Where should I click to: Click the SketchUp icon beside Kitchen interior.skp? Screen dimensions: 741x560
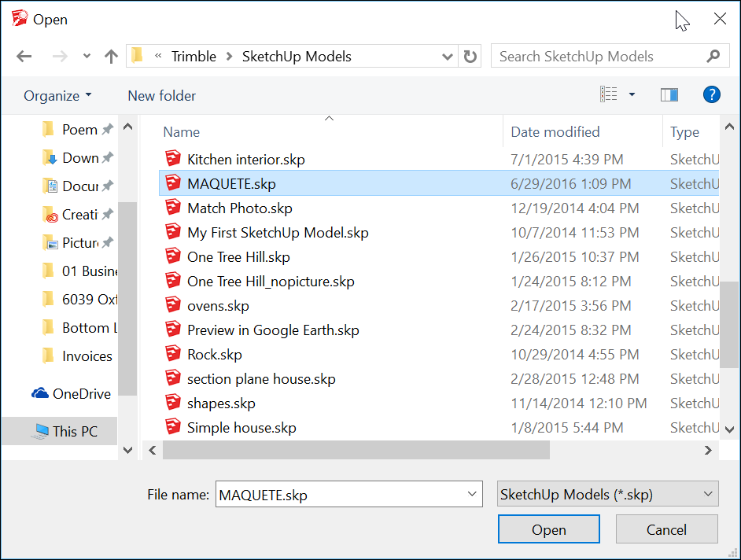(x=173, y=159)
